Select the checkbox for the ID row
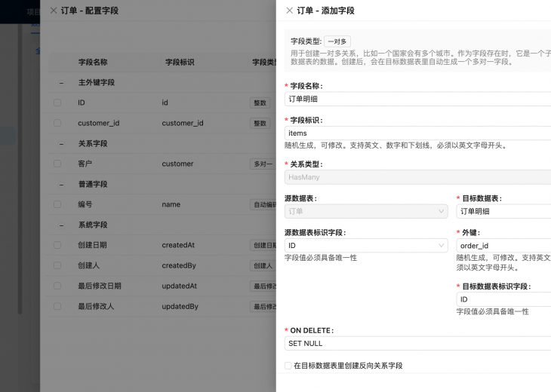 point(57,103)
